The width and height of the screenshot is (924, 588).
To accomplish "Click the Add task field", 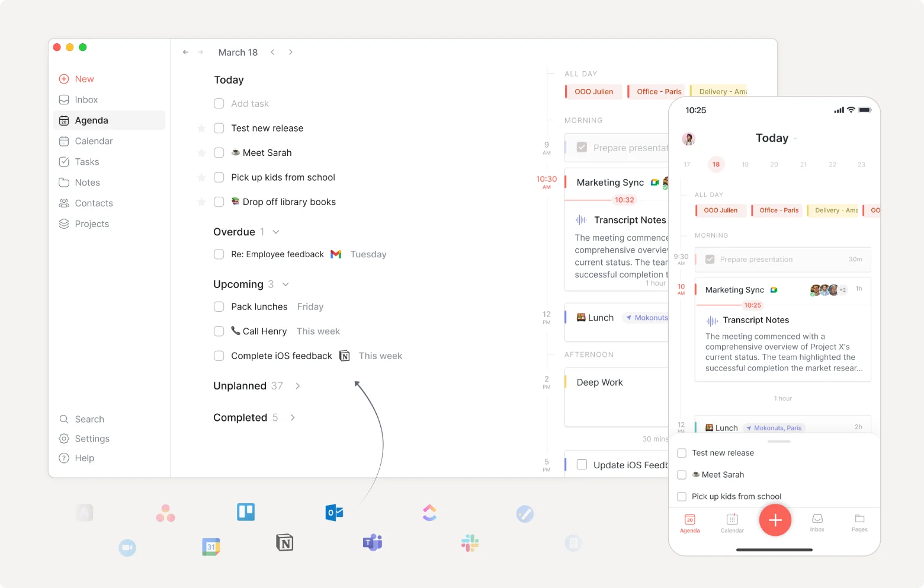I will point(250,104).
